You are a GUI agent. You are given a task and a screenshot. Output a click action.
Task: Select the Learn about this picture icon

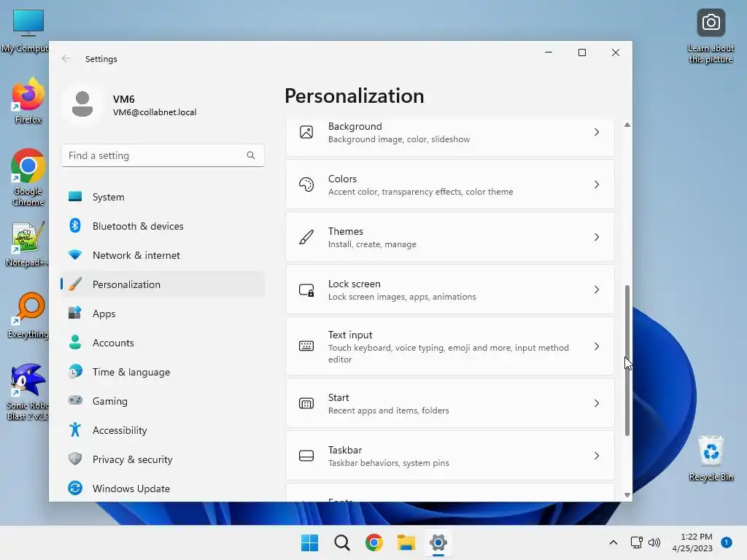(711, 36)
